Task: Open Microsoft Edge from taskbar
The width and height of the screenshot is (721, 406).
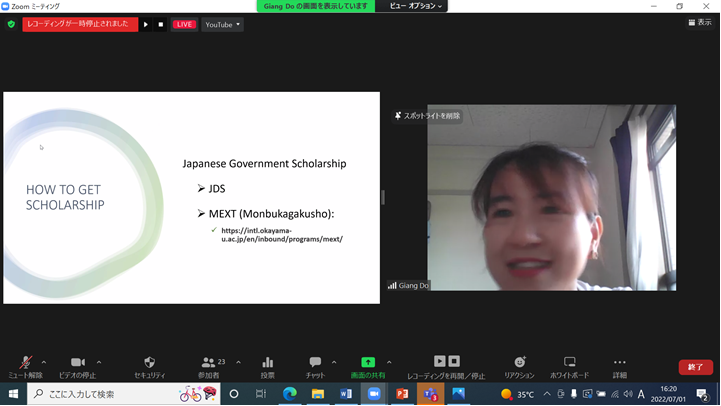Action: click(x=290, y=394)
